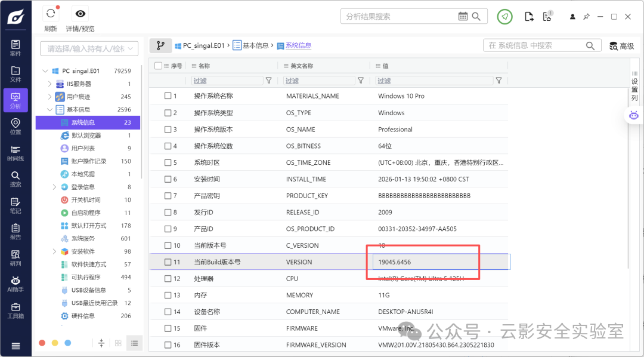Open the 报告 report sidebar icon

(x=16, y=232)
